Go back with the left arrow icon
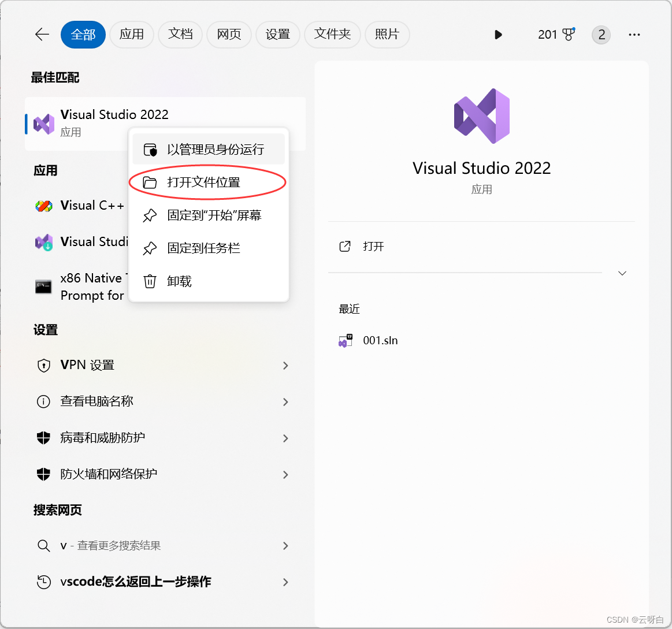The width and height of the screenshot is (672, 629). click(42, 34)
